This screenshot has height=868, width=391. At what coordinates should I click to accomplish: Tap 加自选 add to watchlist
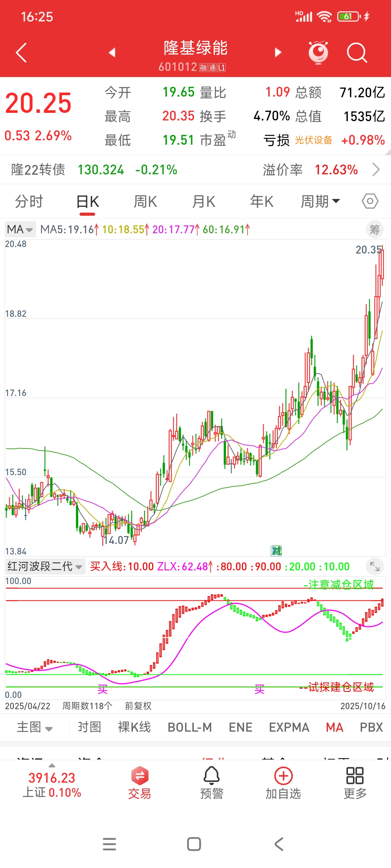coord(283,783)
